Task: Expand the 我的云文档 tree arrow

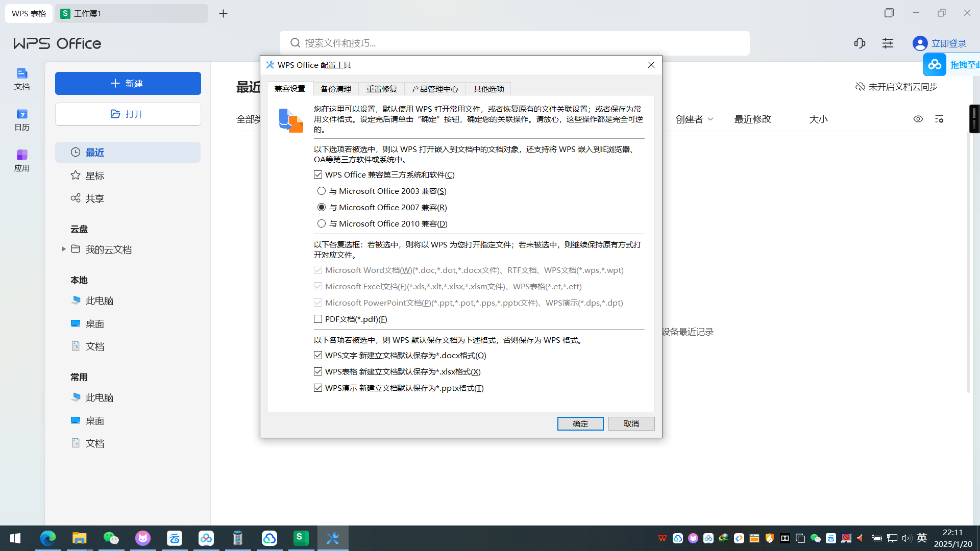Action: click(63, 249)
